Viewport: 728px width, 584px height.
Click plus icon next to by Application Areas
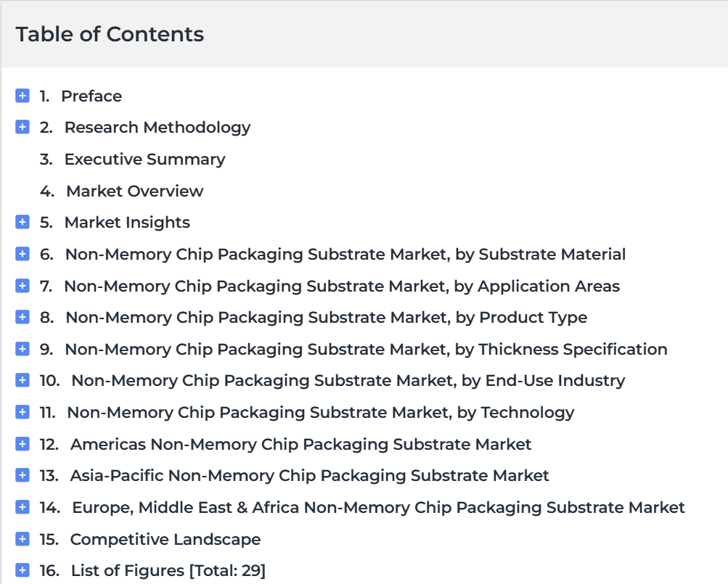(x=23, y=286)
